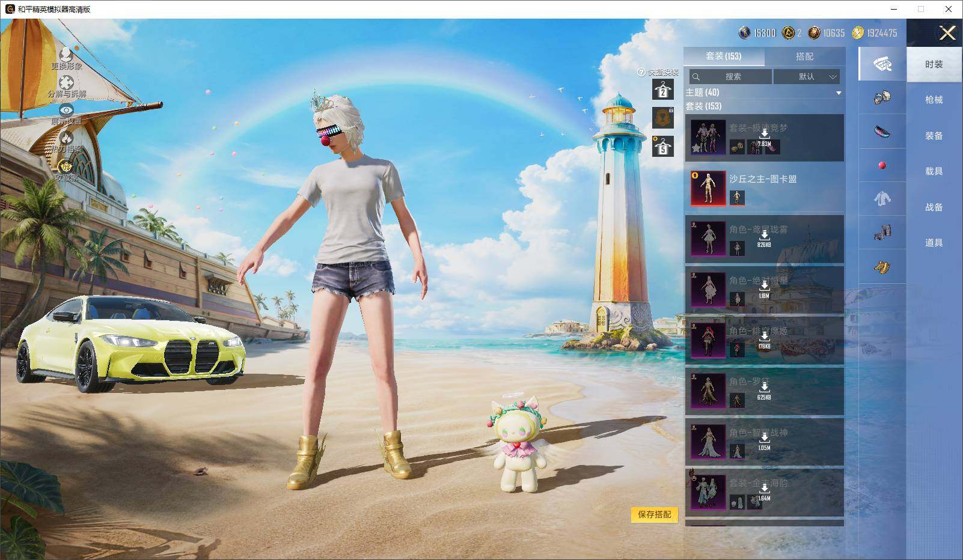Download the 角色-罗红 625KB outfit
The width and height of the screenshot is (963, 560).
point(764,391)
